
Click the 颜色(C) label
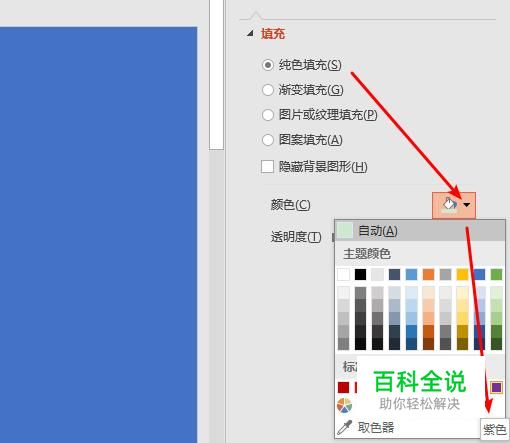290,205
